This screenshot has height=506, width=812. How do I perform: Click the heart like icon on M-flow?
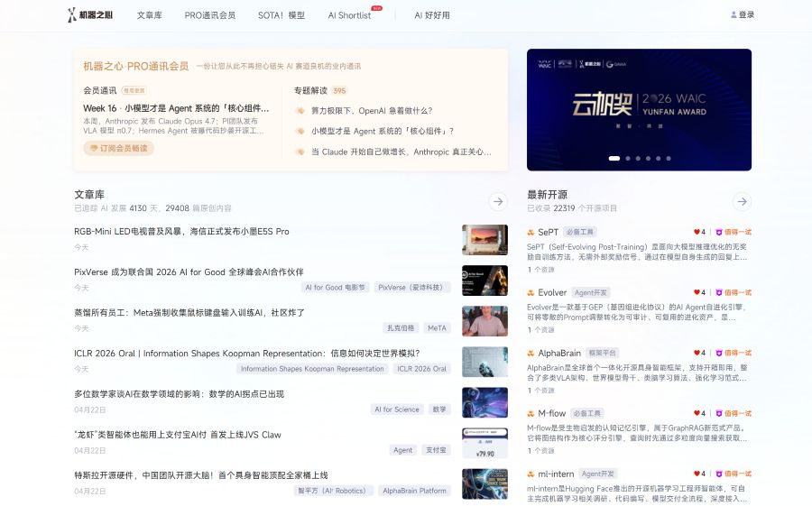[x=697, y=413]
